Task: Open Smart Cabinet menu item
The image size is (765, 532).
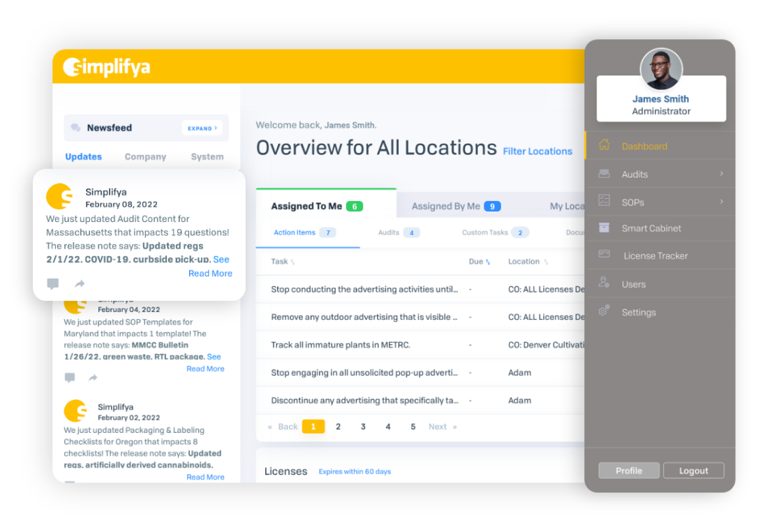Action: (x=660, y=228)
